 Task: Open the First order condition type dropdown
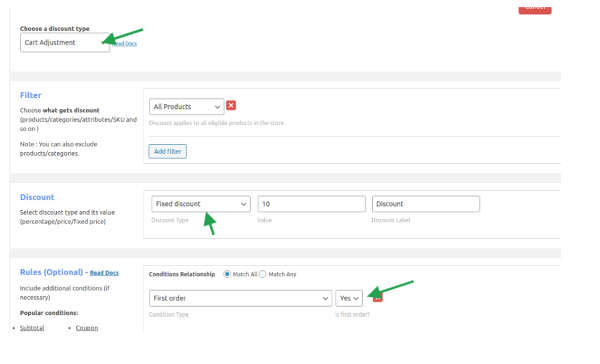pos(240,298)
